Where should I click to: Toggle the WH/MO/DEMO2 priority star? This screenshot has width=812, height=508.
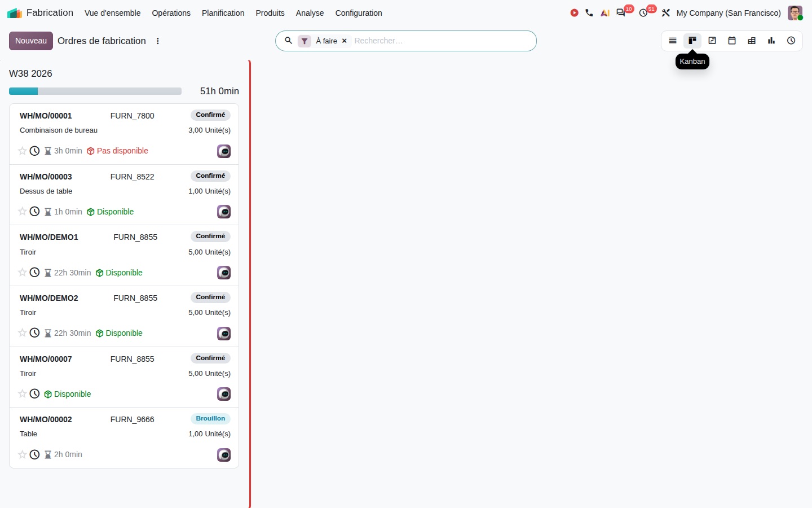point(23,332)
